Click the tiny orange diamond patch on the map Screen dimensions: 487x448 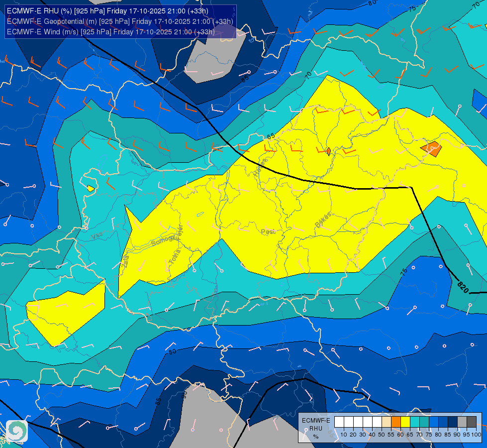pyautogui.click(x=329, y=151)
